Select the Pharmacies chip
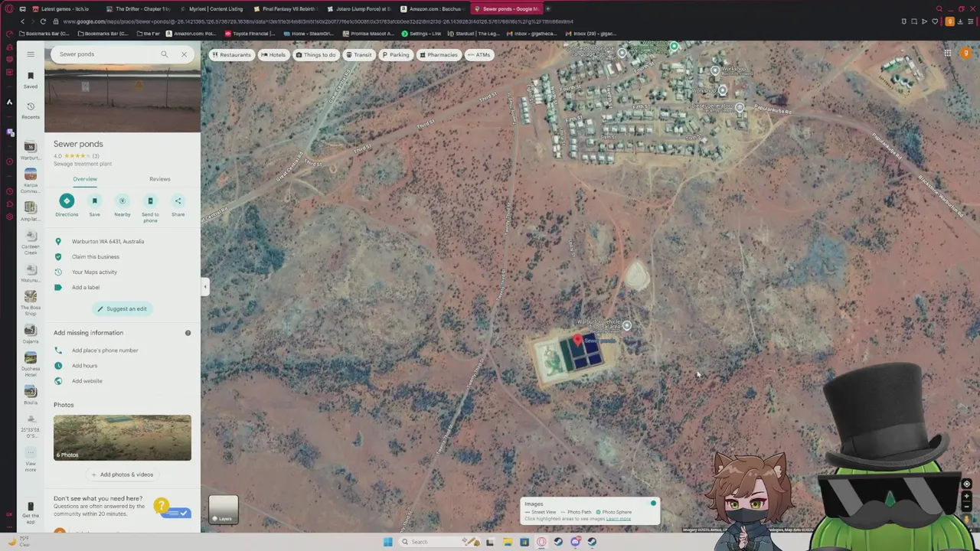 tap(438, 54)
